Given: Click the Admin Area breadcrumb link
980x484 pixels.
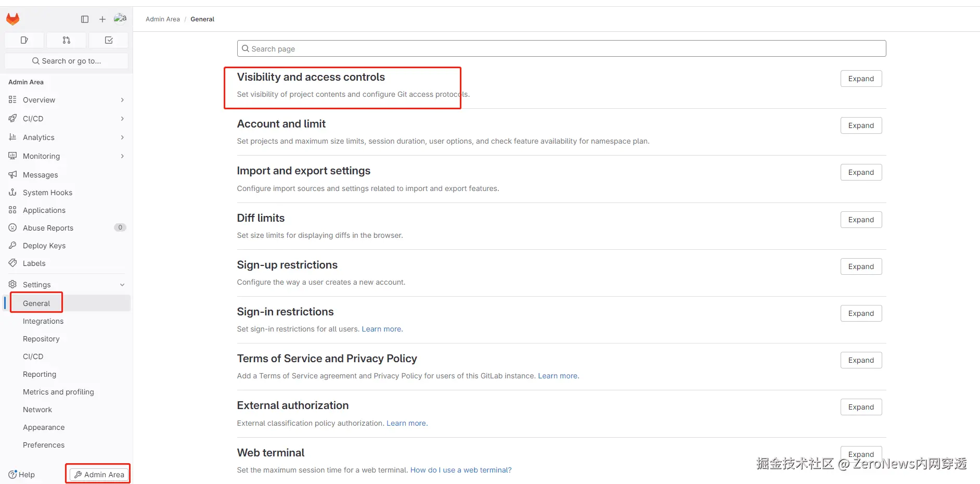Looking at the screenshot, I should click(x=163, y=19).
